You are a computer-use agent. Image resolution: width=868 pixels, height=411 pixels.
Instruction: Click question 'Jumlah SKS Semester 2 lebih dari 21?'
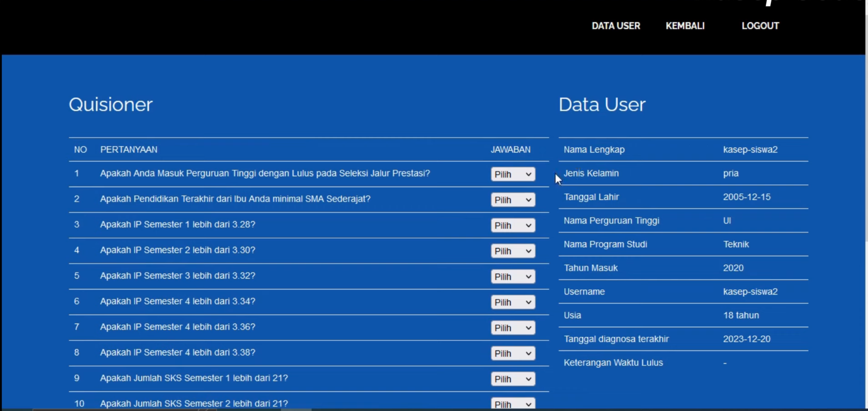[x=194, y=403]
